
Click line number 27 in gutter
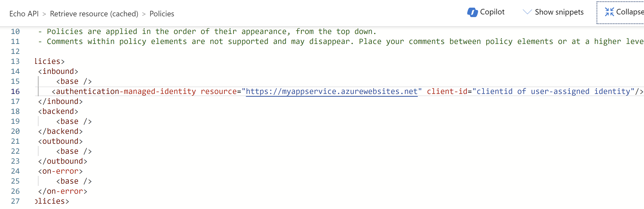(15, 201)
